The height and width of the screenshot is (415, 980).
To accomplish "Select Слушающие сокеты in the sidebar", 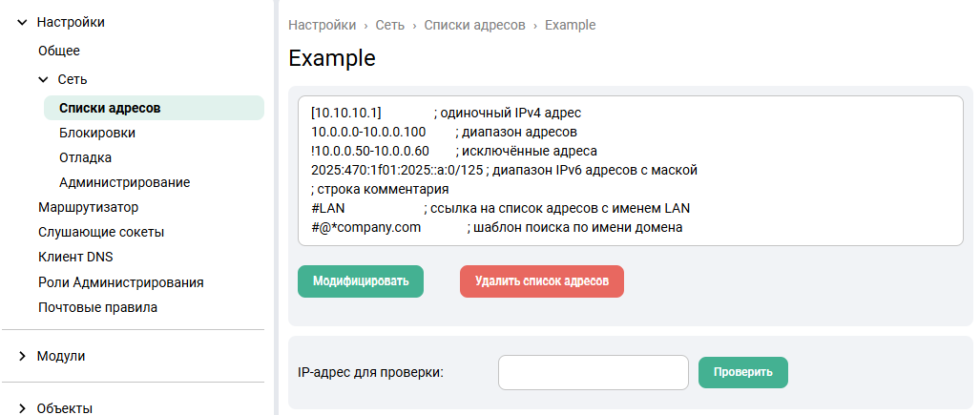I will click(101, 232).
